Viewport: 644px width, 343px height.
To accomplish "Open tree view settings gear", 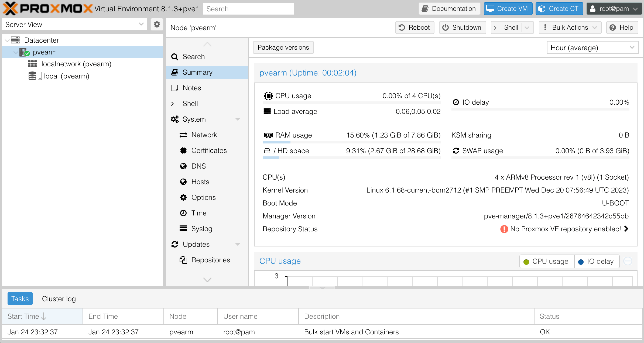I will coord(157,25).
